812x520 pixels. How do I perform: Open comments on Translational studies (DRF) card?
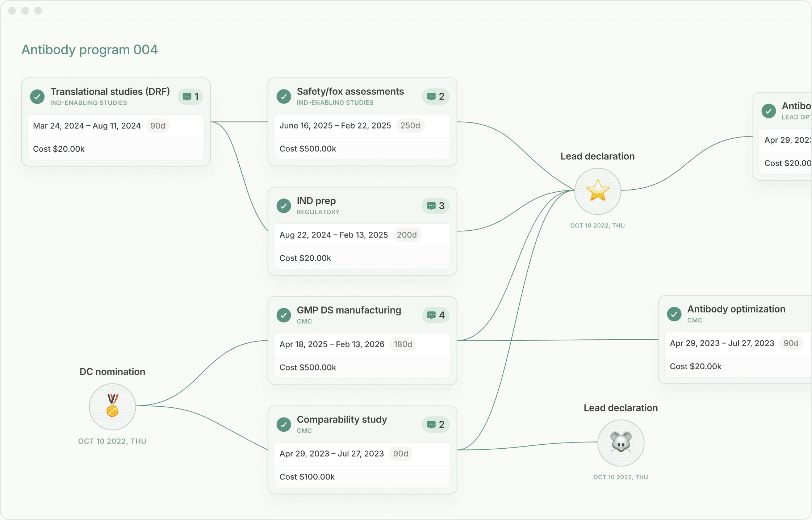[191, 97]
